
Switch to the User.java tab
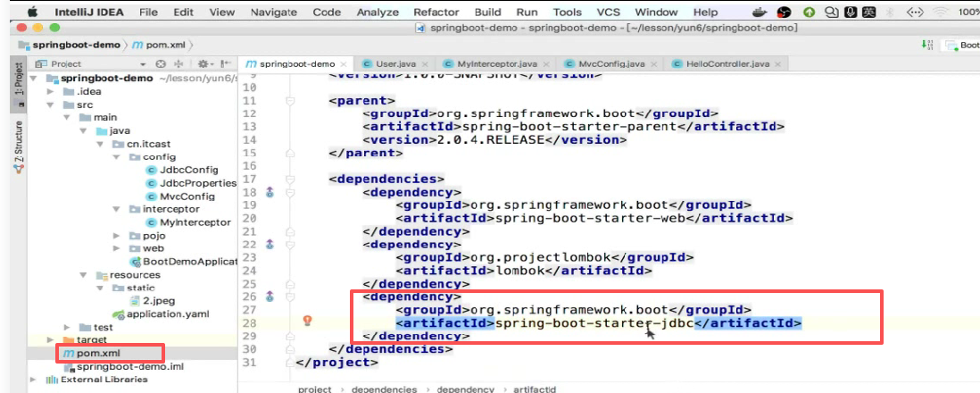[x=396, y=63]
